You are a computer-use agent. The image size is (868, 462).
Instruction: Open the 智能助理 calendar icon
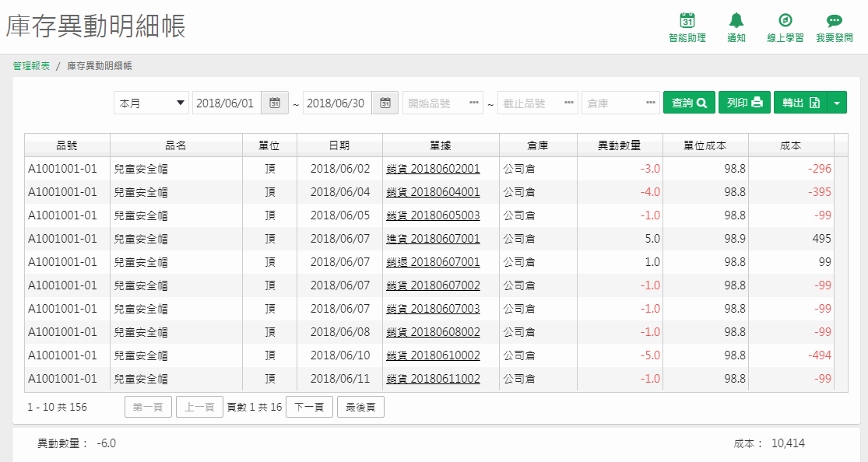687,21
